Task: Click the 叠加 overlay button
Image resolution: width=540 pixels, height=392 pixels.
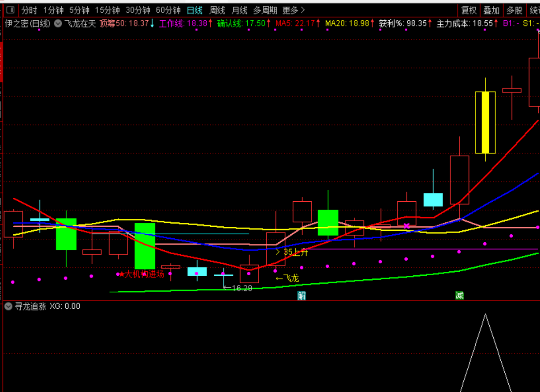Action: tap(492, 10)
